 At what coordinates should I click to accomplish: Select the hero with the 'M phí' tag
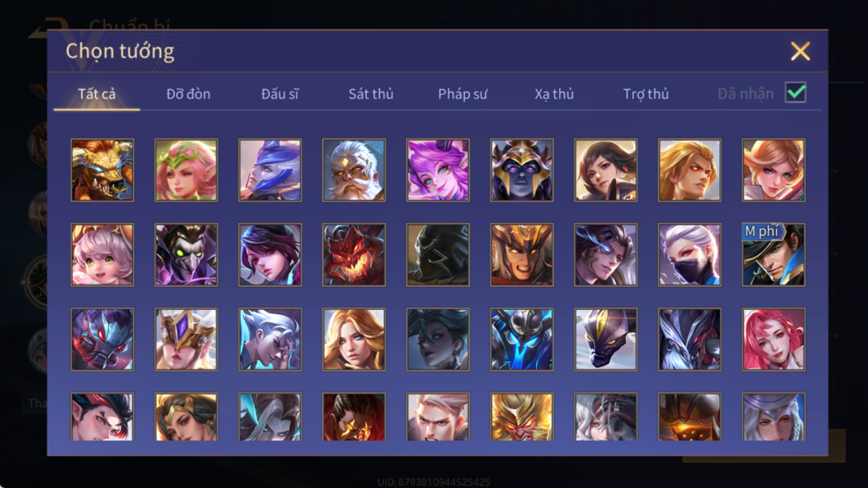click(773, 255)
